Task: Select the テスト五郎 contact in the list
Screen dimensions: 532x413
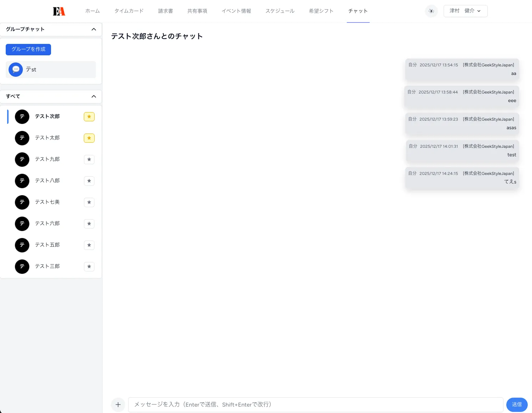Action: [x=47, y=245]
